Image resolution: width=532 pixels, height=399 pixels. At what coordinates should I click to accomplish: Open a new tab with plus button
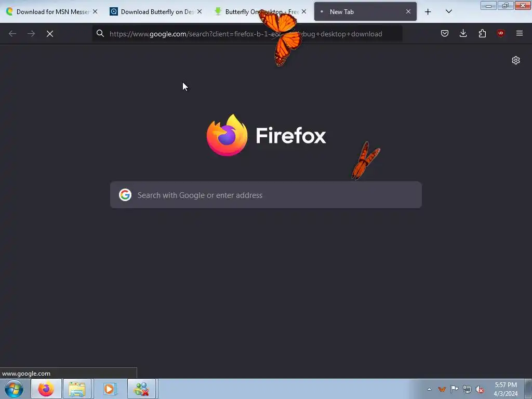428,12
